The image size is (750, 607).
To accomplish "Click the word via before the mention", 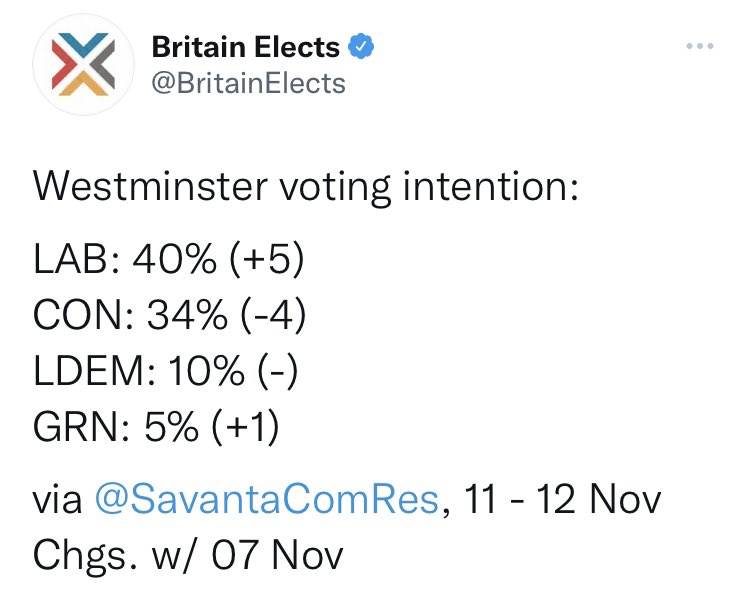I will coord(57,500).
